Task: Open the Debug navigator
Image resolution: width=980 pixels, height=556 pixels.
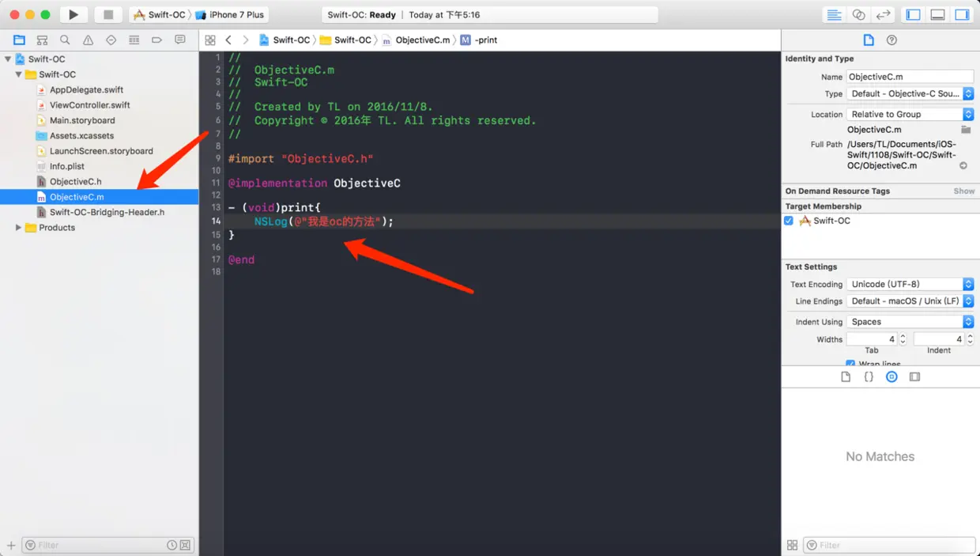Action: (134, 40)
